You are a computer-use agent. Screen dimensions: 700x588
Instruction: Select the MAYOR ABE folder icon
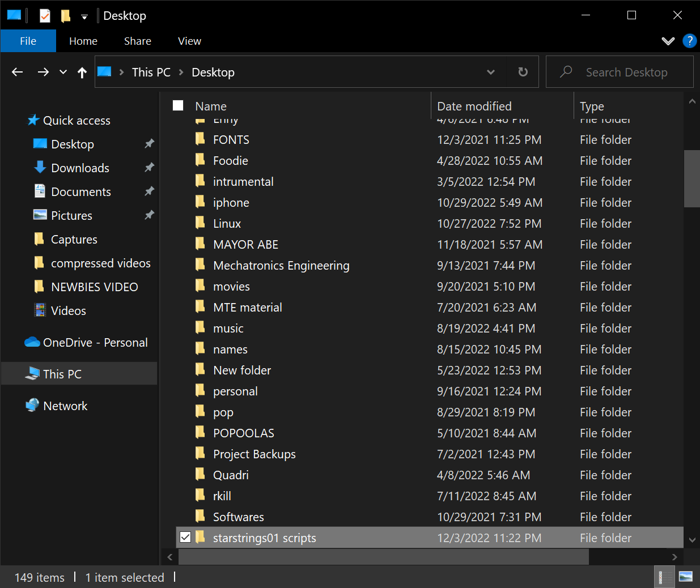200,244
